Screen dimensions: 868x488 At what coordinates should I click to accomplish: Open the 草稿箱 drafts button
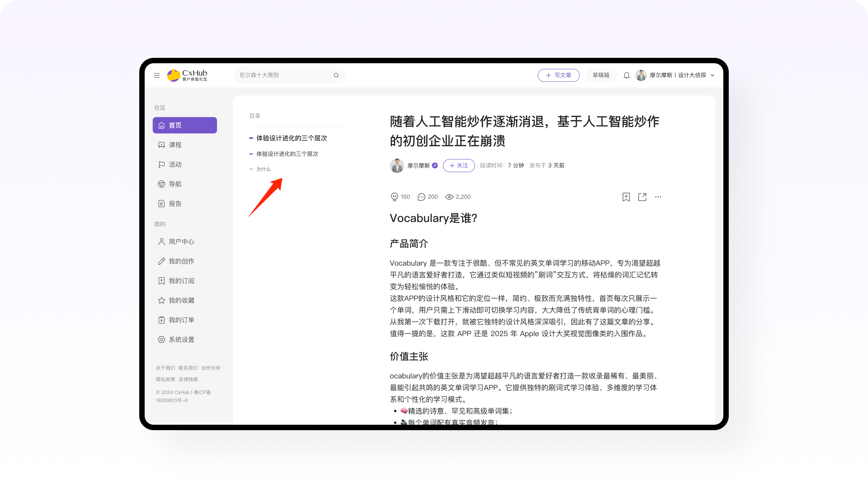[x=601, y=75]
